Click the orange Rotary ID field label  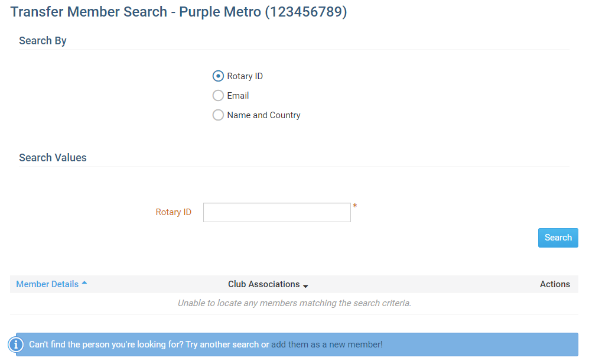pyautogui.click(x=174, y=212)
